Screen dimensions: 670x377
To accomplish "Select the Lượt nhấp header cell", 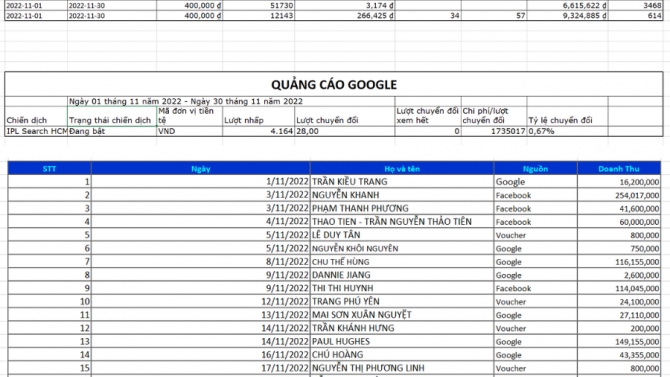I will (259, 116).
